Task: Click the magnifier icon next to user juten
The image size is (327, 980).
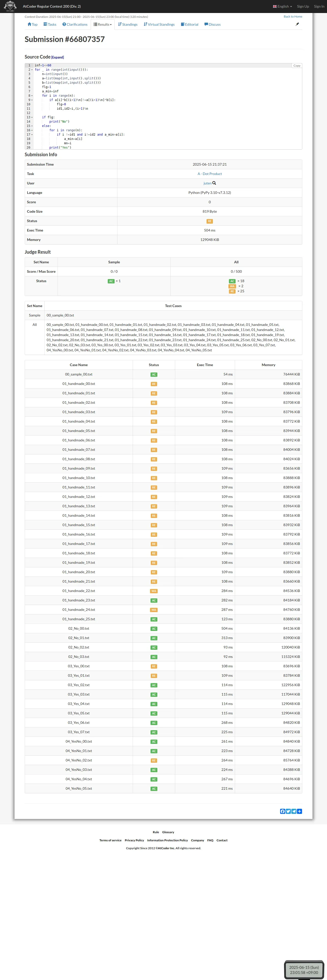Action: coord(214,183)
